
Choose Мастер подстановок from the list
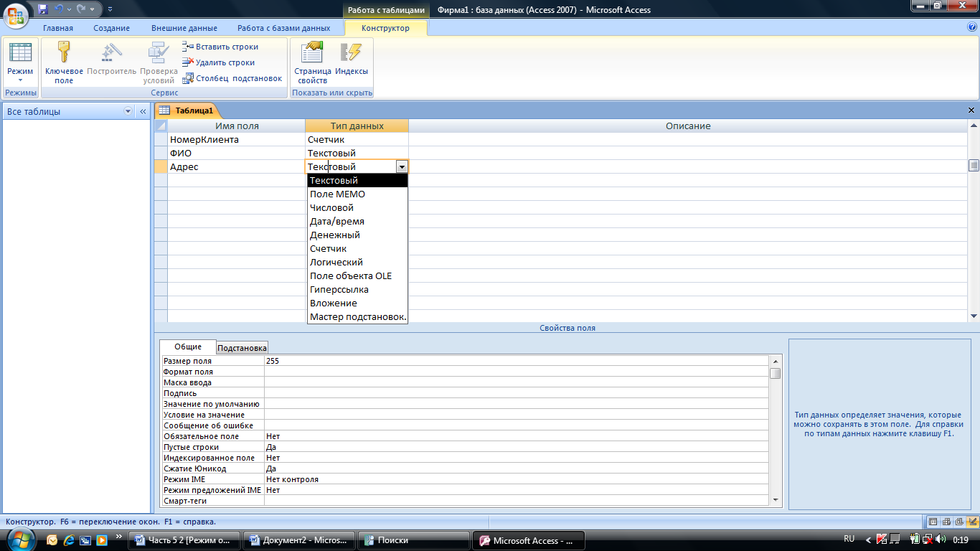point(357,316)
